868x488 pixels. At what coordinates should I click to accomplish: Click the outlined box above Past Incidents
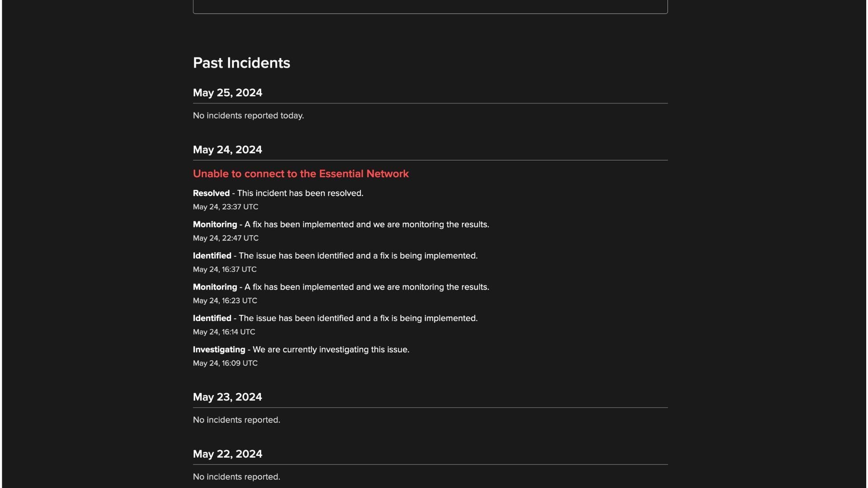[430, 6]
